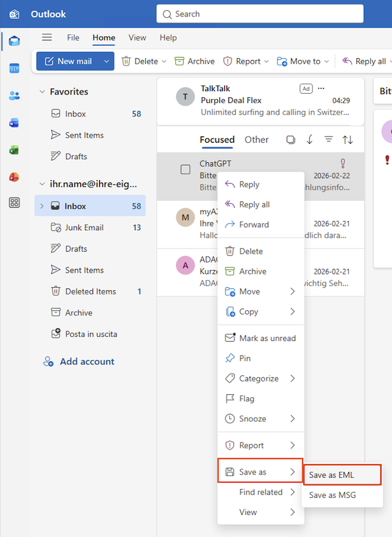Open TalkTalk ad more options ellipsis
The height and width of the screenshot is (537, 392).
coord(321,88)
